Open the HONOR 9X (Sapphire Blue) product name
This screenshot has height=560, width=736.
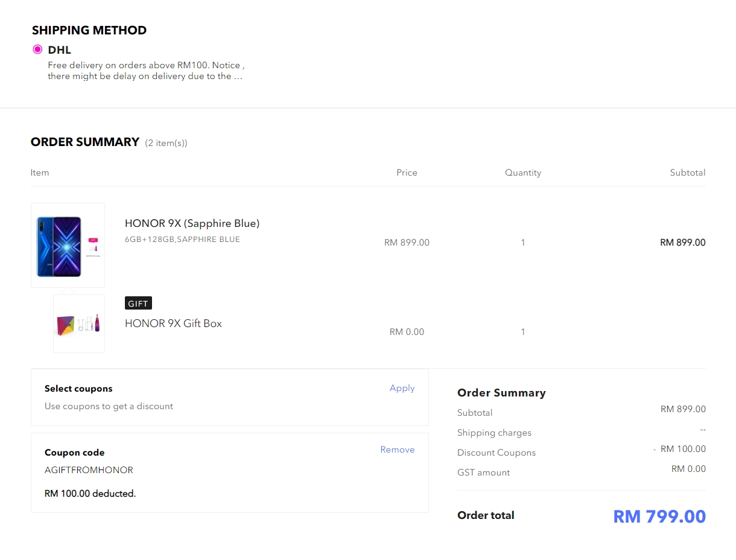192,223
